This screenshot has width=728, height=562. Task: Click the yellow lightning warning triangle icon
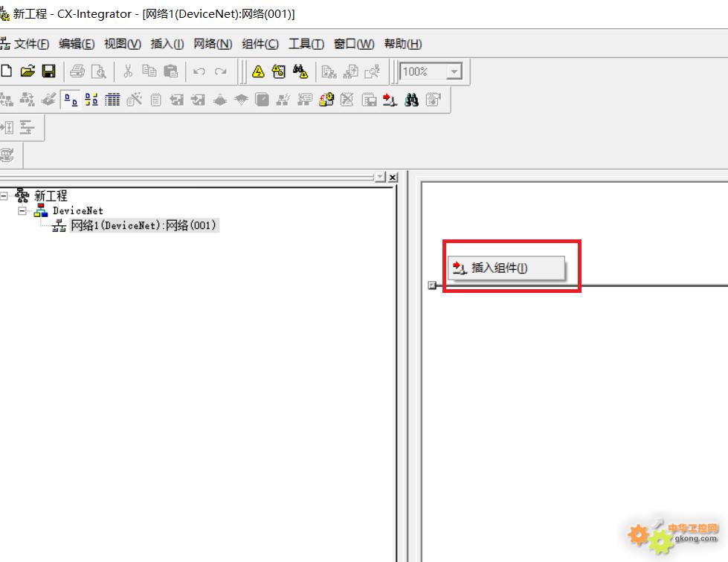coord(258,71)
